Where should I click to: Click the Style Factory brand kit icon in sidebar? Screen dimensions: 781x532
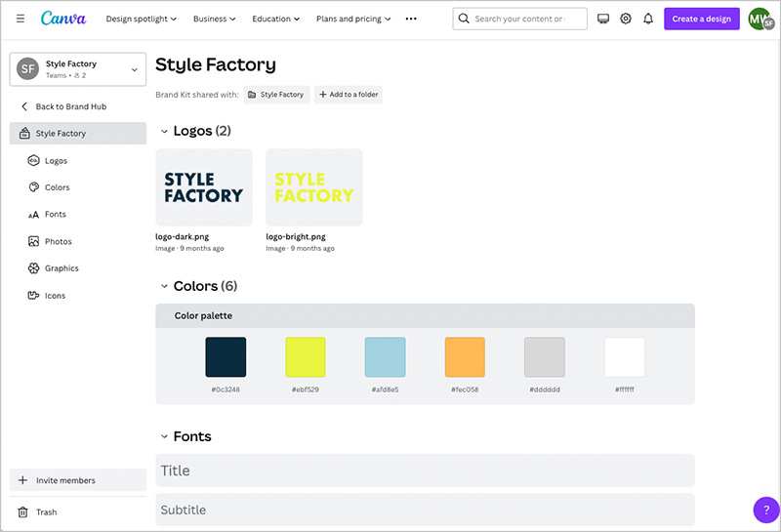24,133
